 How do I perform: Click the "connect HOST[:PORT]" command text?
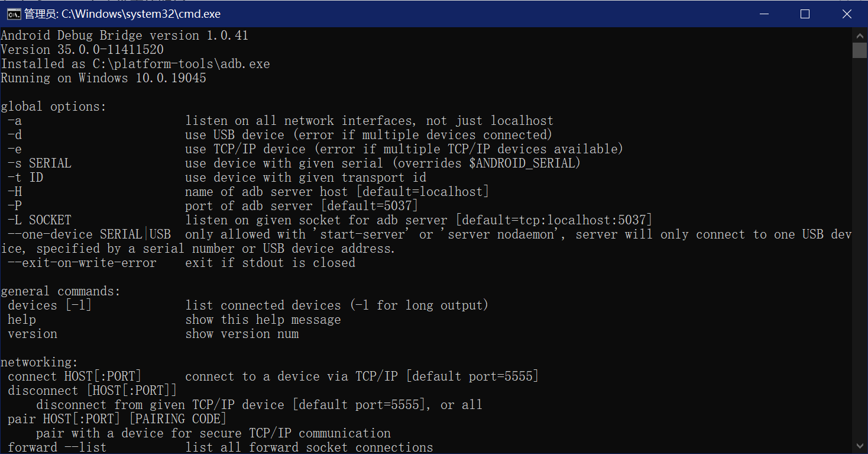[75, 376]
